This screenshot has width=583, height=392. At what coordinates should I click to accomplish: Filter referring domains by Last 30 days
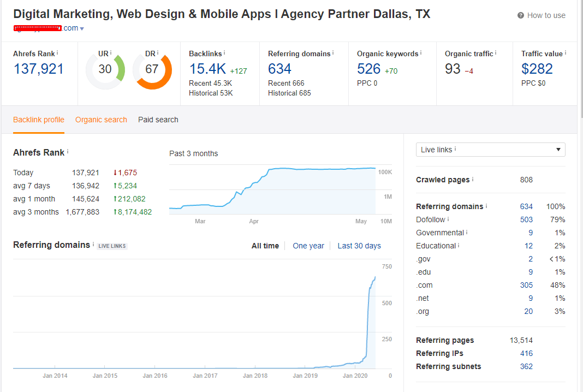pos(359,246)
